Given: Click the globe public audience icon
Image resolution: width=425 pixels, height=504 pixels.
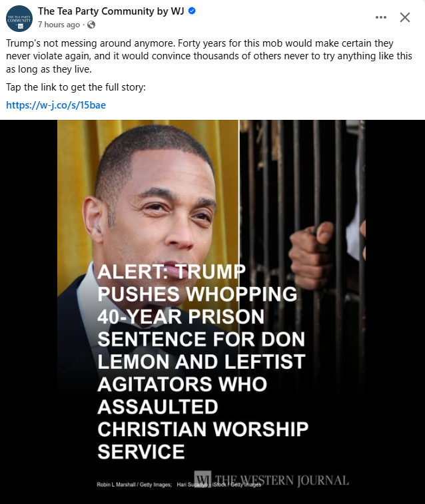Looking at the screenshot, I should point(91,25).
